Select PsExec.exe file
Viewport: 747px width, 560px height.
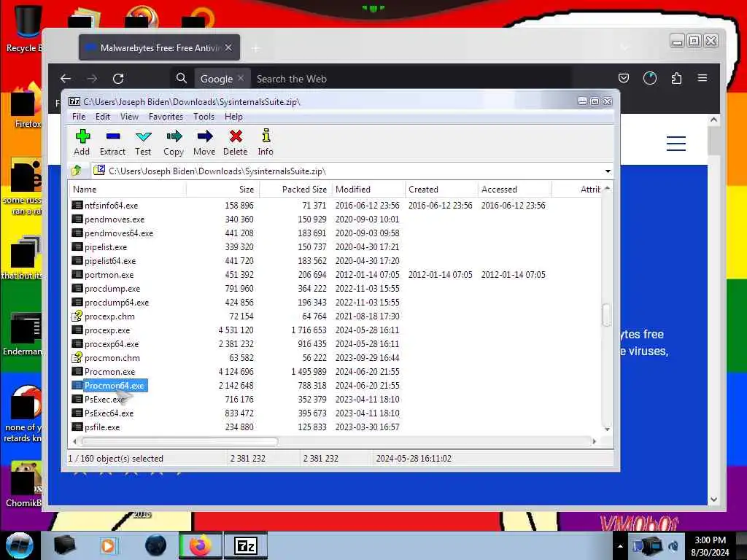point(104,400)
